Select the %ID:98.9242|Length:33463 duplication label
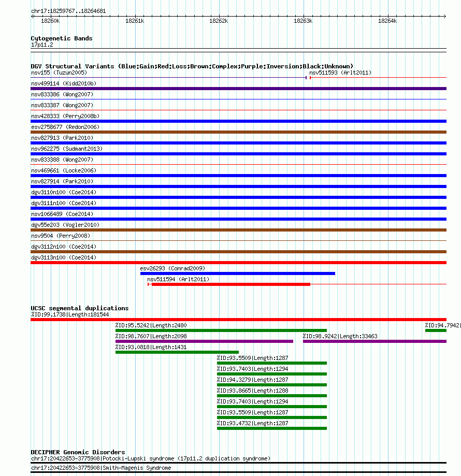This screenshot has width=461, height=476. coord(340,336)
